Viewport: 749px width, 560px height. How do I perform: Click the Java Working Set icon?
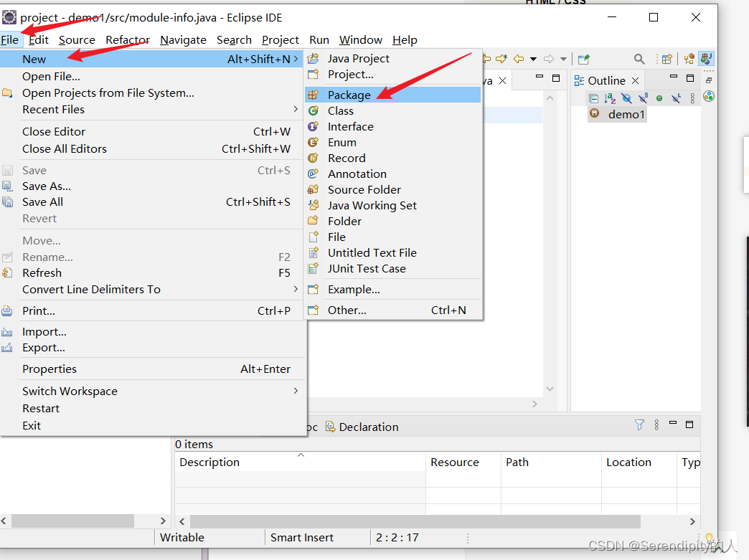[x=314, y=205]
